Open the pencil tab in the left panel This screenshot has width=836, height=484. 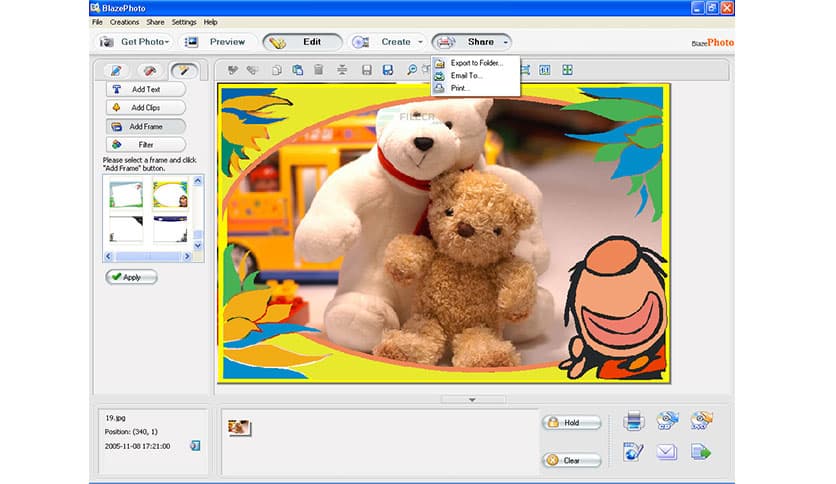116,70
